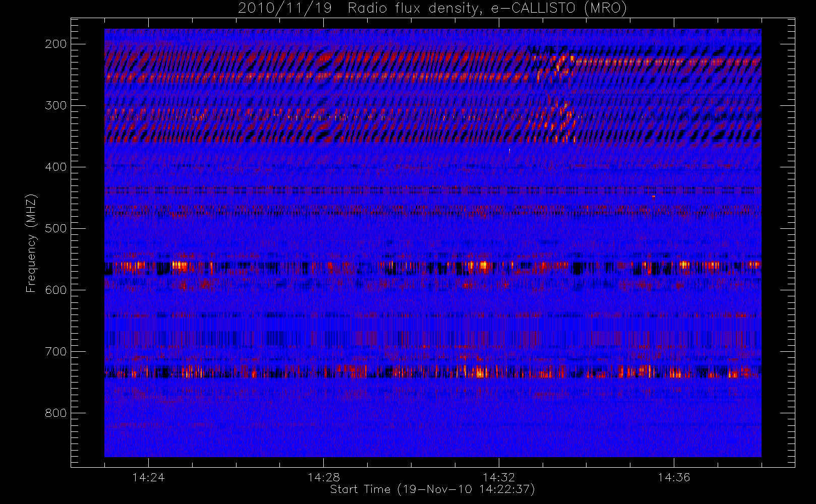816x504 pixels.
Task: Click the 14:32 time tick label
Action: coord(499,477)
